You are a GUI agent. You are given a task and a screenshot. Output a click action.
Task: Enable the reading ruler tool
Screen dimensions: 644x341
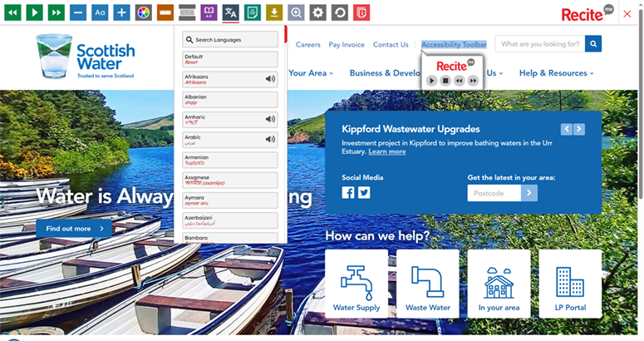pos(165,12)
